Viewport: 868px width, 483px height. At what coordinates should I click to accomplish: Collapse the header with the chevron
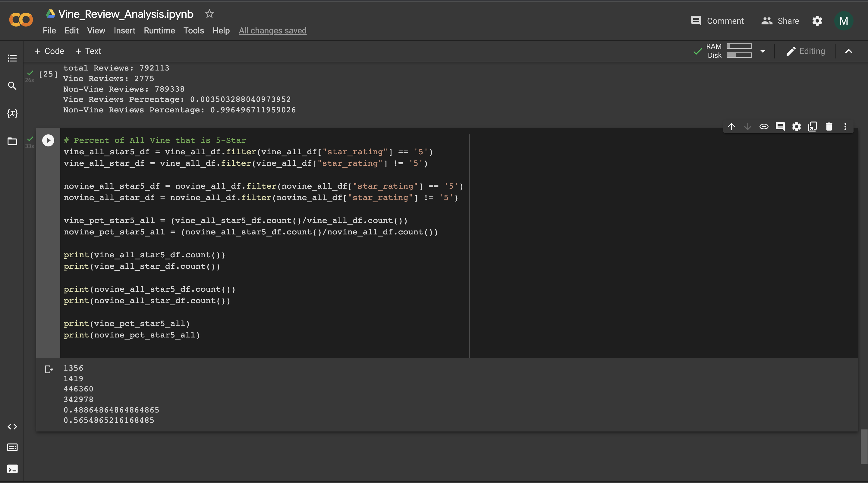tap(849, 51)
